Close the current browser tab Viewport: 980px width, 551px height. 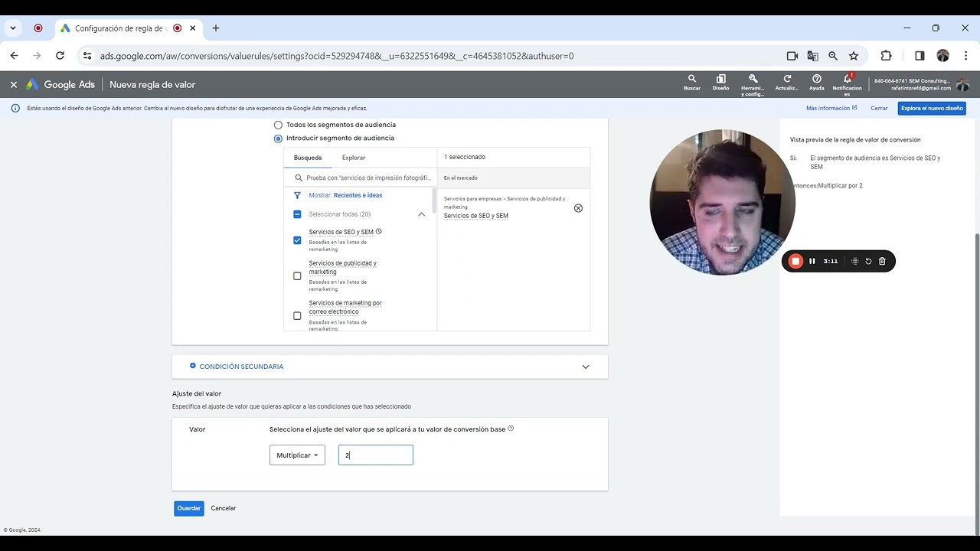pyautogui.click(x=193, y=28)
